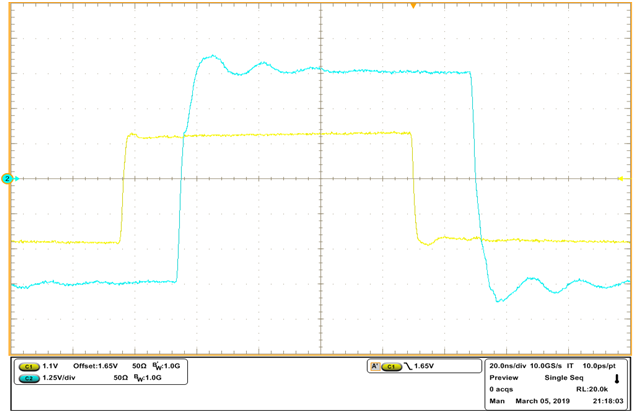Click the Preview acquisition status

[504, 378]
